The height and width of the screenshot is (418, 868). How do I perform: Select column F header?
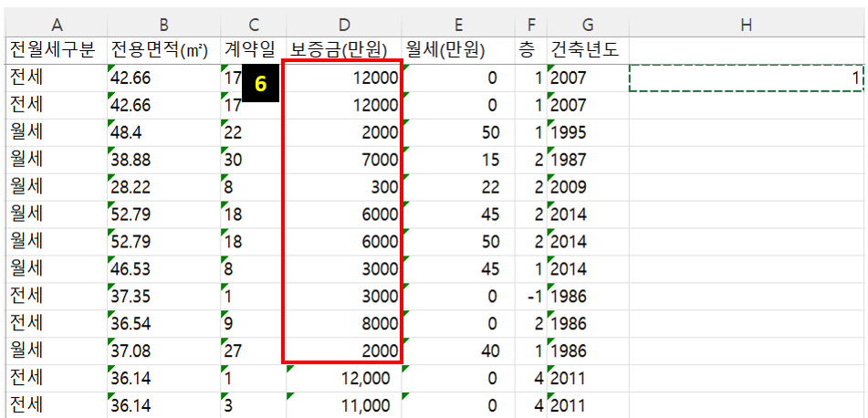pos(529,24)
